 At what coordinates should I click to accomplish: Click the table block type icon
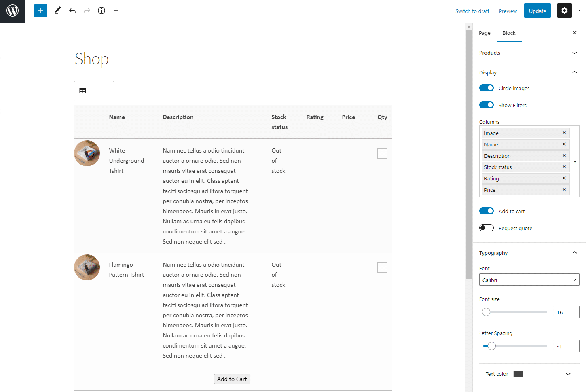tap(83, 91)
